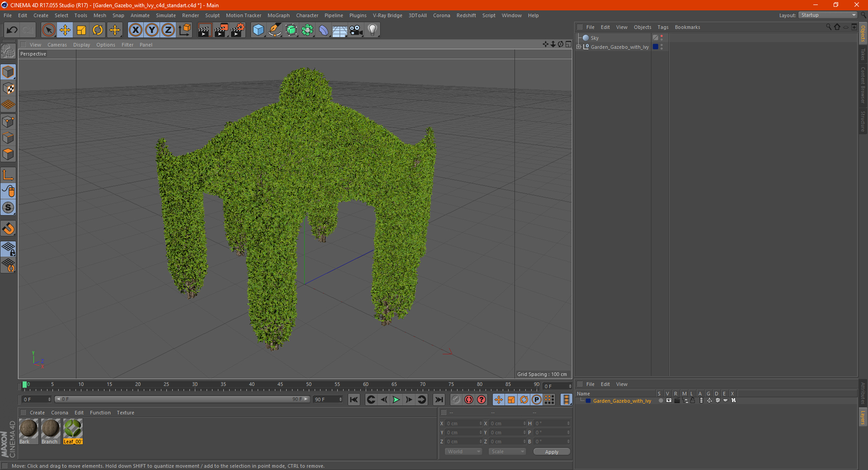Select the Move tool in toolbar

click(65, 30)
